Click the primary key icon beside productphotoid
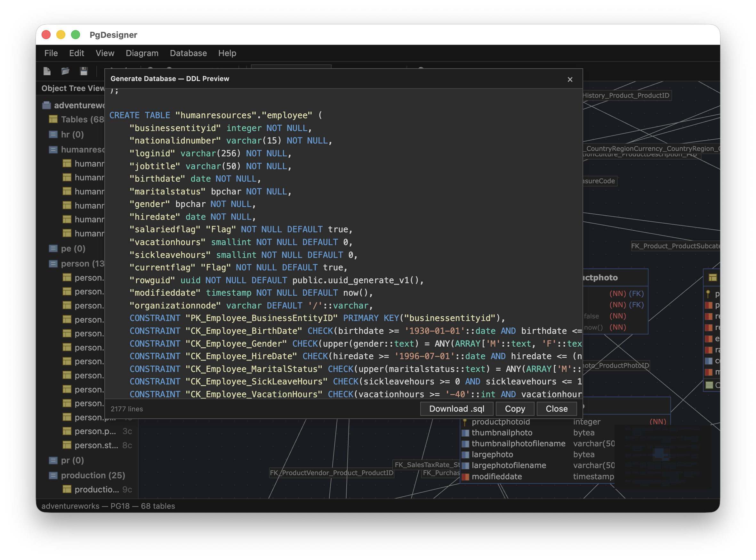 tap(464, 422)
